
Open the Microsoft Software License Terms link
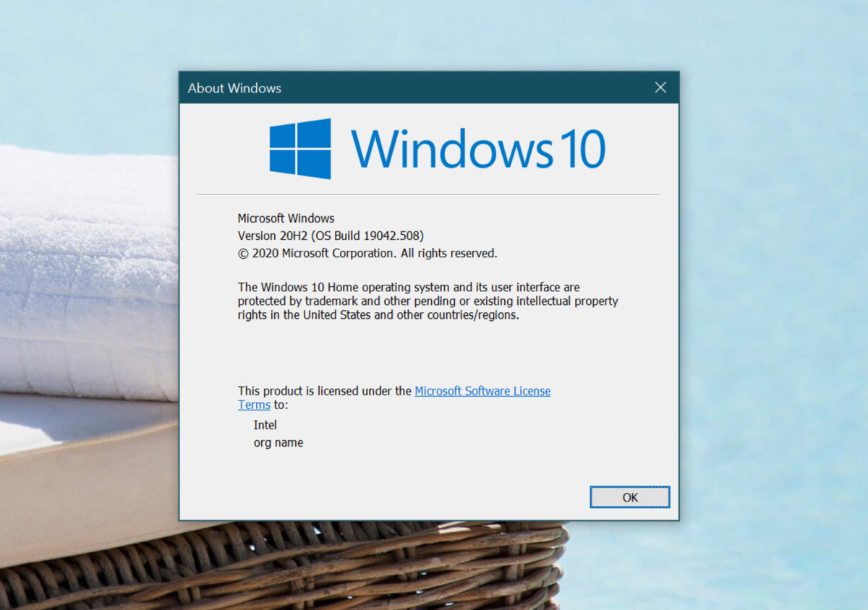(x=482, y=391)
